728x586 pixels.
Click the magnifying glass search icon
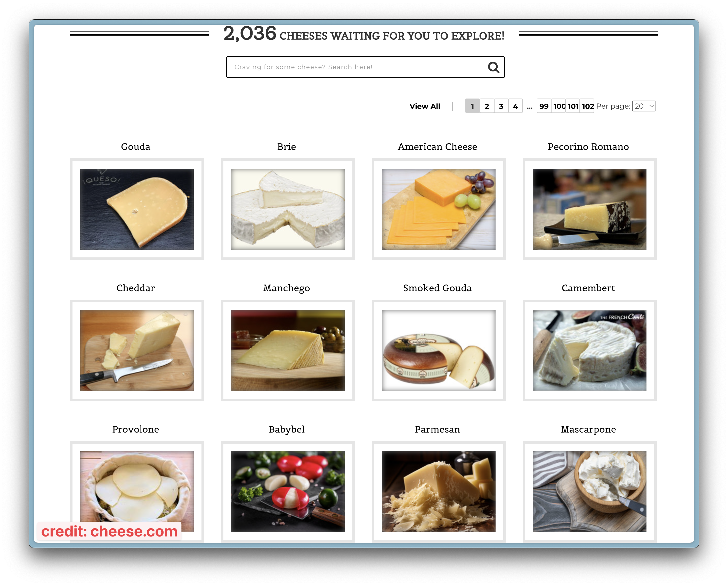tap(493, 67)
